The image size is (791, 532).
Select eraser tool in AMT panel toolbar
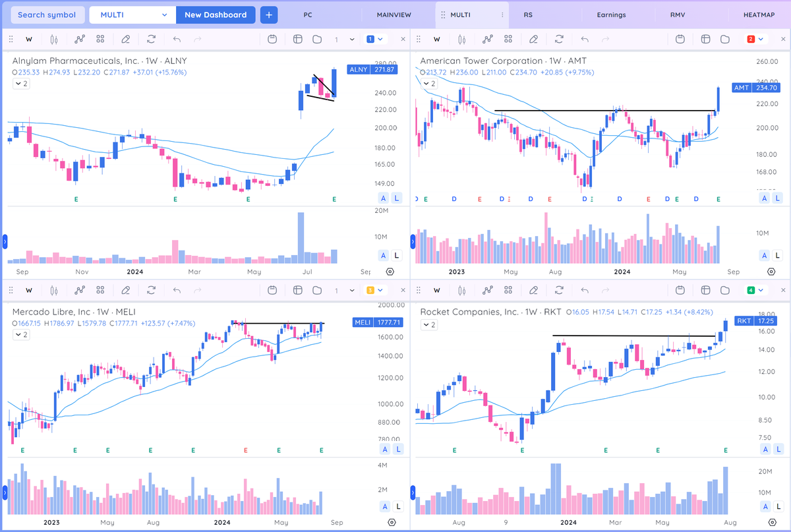pos(533,40)
